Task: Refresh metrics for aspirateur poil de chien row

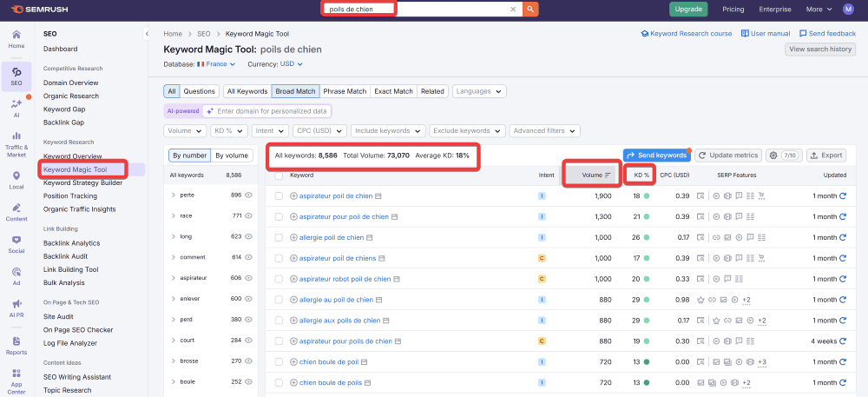Action: tap(842, 196)
